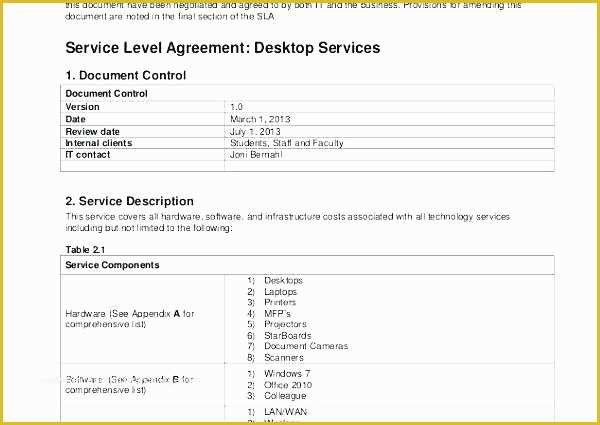Viewport: 600px width, 425px height.
Task: Click the '2. Service Description' heading
Action: coord(129,201)
